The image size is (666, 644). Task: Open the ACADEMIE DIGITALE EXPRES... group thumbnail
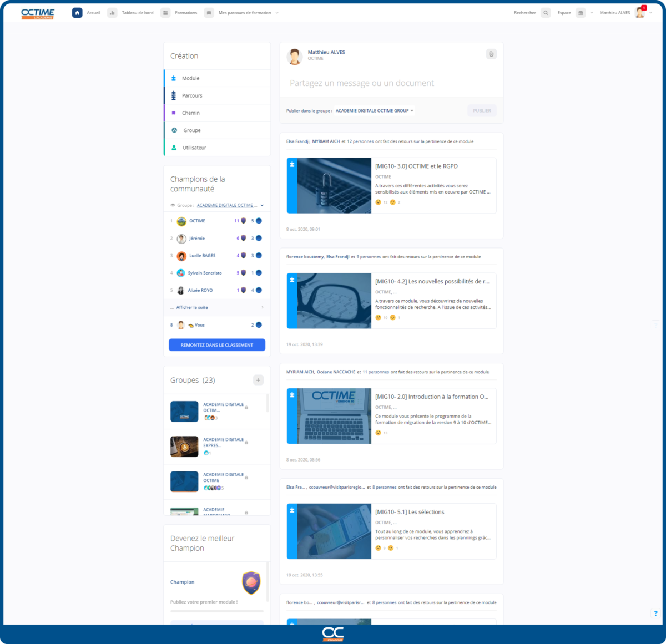pos(184,447)
